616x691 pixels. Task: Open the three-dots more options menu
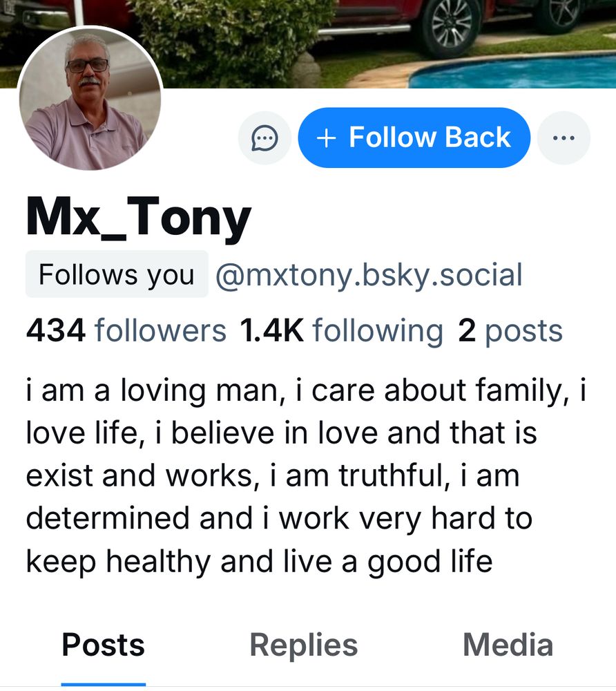[x=564, y=138]
